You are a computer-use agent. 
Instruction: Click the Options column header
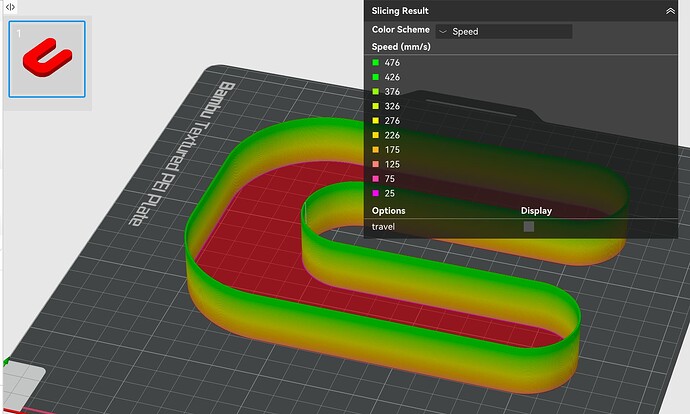tap(389, 211)
